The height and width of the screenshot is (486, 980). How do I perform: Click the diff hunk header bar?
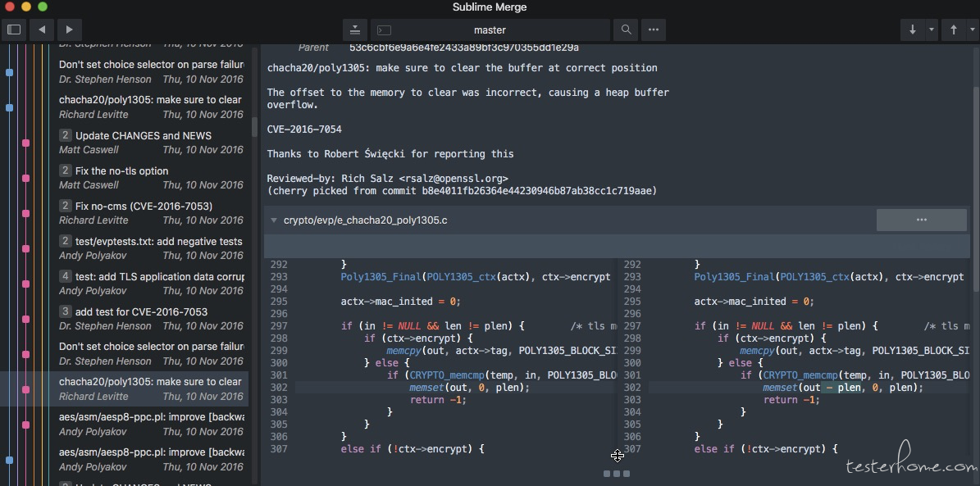[617, 246]
